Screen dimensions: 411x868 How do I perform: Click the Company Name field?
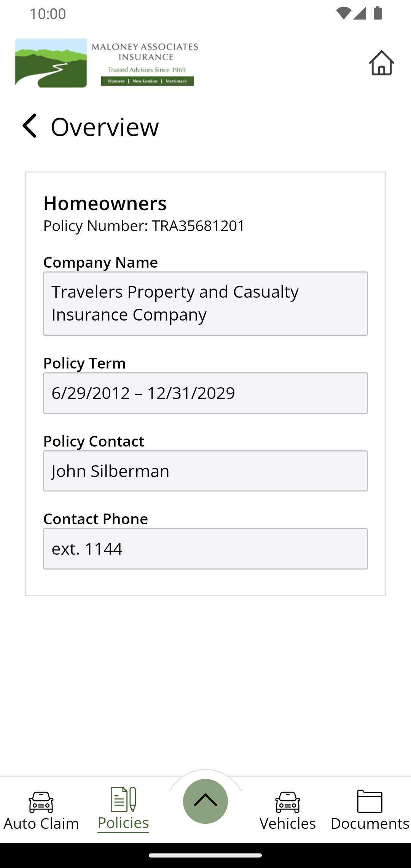pyautogui.click(x=205, y=303)
